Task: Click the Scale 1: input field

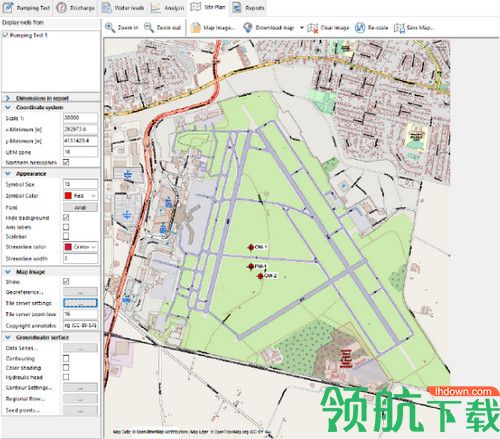Action: click(x=80, y=118)
